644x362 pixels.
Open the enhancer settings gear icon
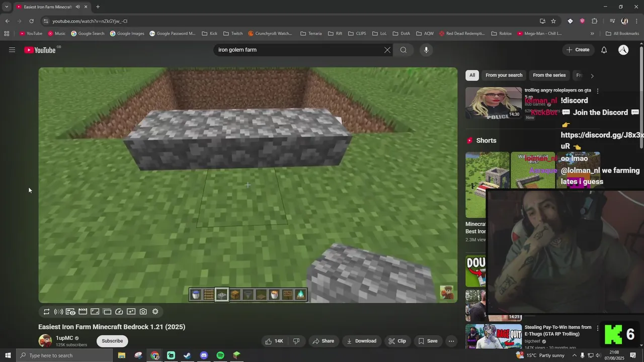click(x=155, y=312)
